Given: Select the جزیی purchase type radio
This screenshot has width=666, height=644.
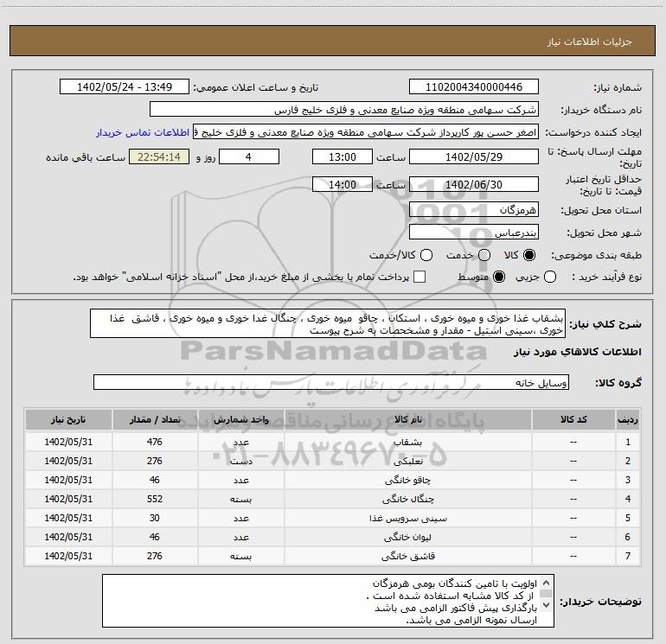Looking at the screenshot, I should (550, 277).
